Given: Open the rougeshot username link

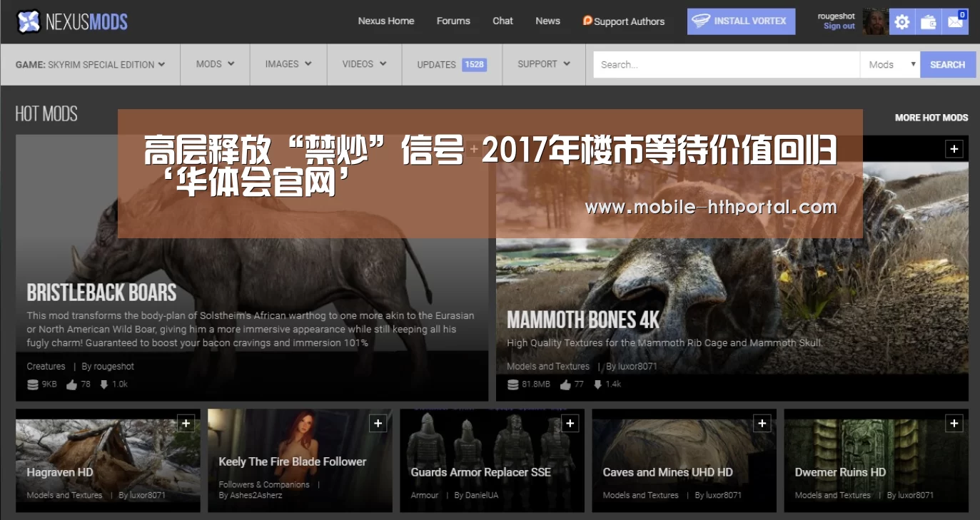Looking at the screenshot, I should 837,16.
